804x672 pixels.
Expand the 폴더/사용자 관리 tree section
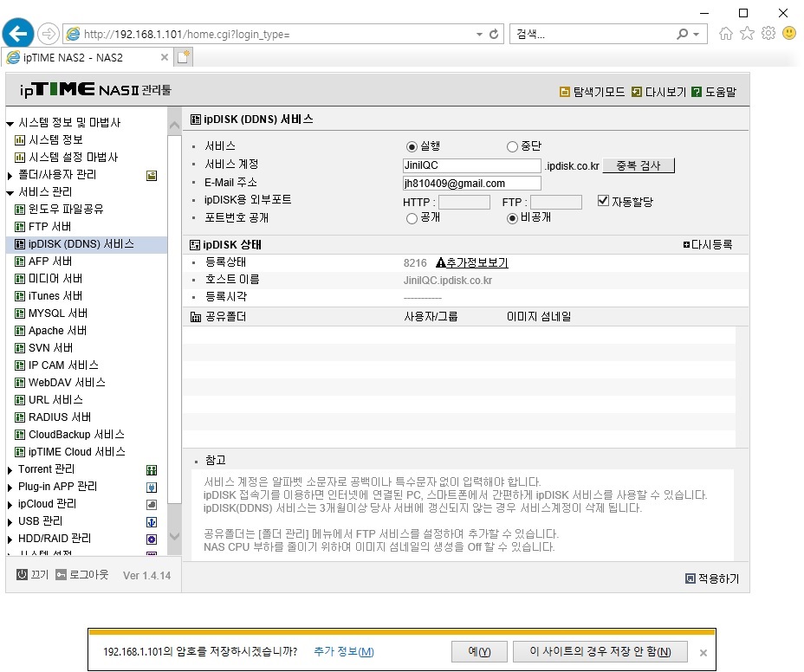(x=10, y=176)
